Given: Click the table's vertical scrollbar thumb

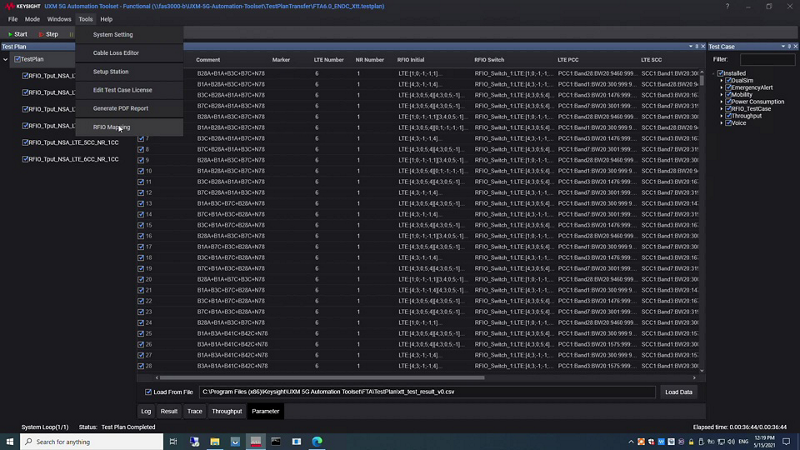Looking at the screenshot, I should 702,81.
